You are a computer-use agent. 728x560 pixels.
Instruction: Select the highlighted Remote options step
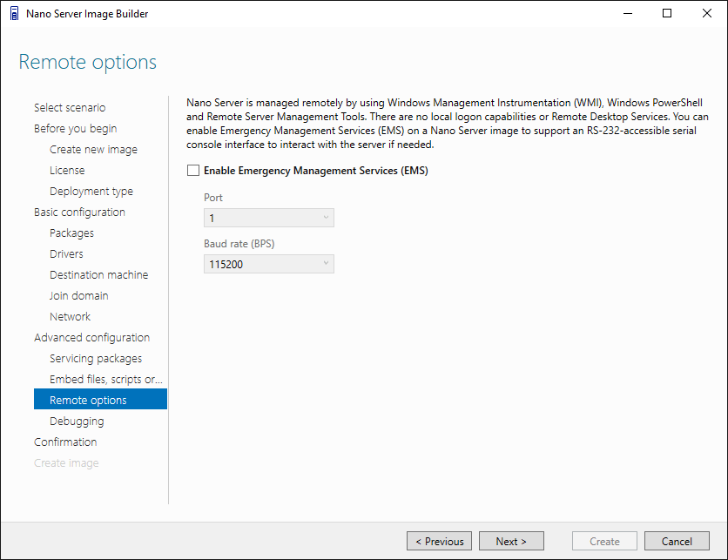click(100, 400)
